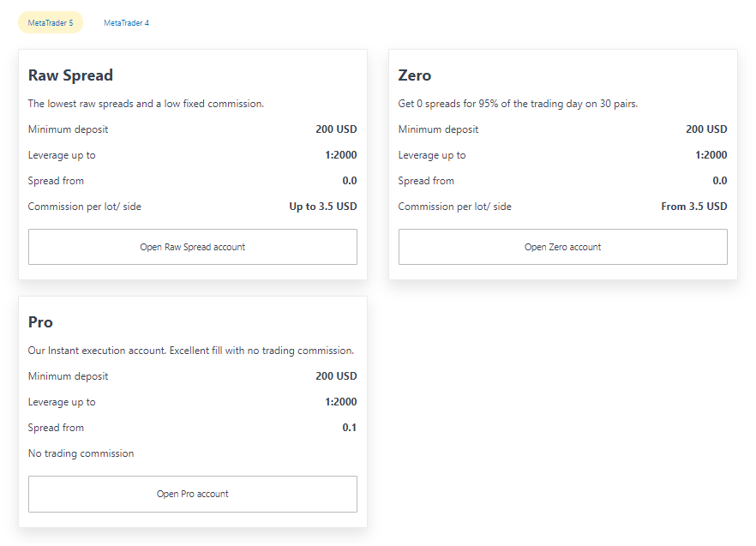Select the Raw Spread card heading
Image resolution: width=756 pixels, height=546 pixels.
click(x=70, y=75)
